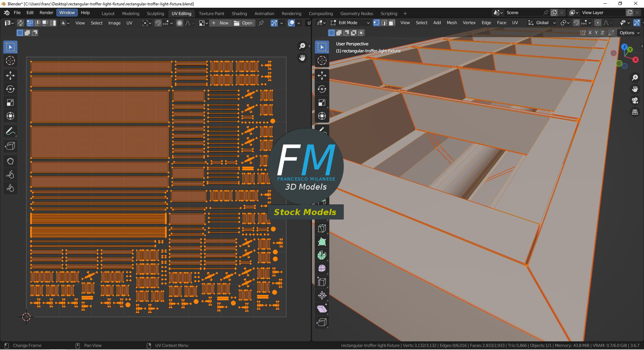The image size is (644, 350).
Task: Open image browse dropdown in UV editor
Action: tap(203, 23)
